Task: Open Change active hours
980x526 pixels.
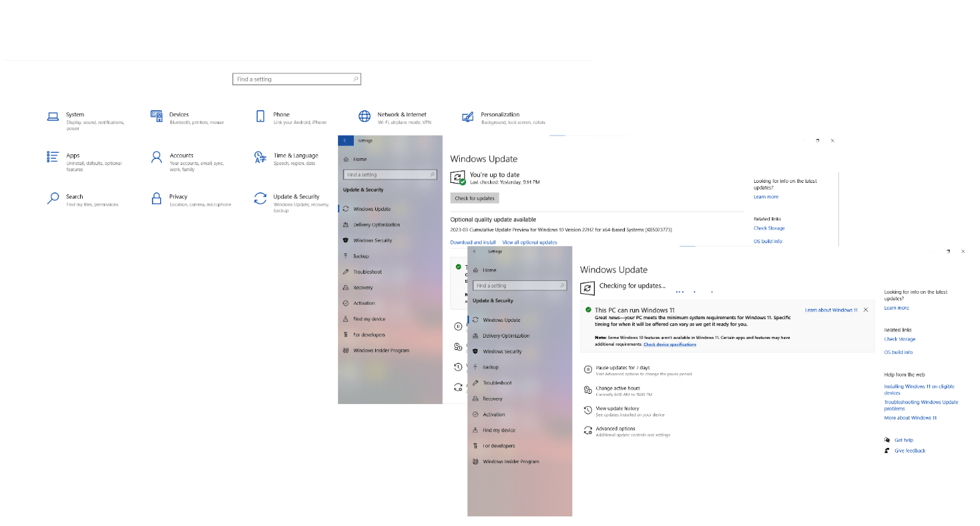Action: [x=617, y=390]
